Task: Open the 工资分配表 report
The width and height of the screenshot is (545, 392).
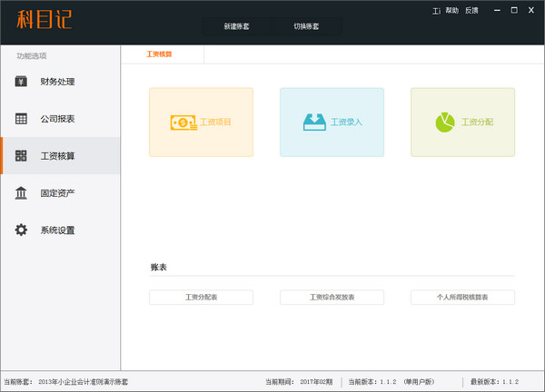Action: click(201, 297)
